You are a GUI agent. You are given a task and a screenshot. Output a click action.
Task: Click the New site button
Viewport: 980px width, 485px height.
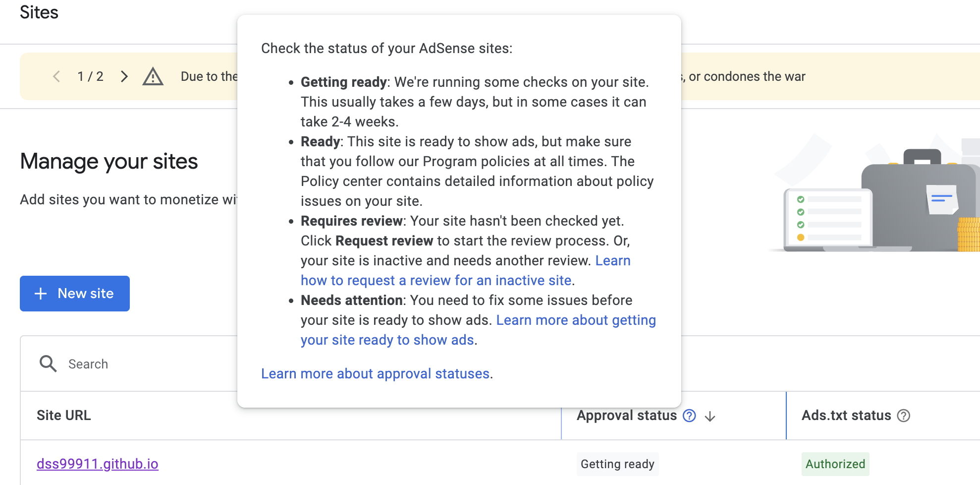[75, 294]
